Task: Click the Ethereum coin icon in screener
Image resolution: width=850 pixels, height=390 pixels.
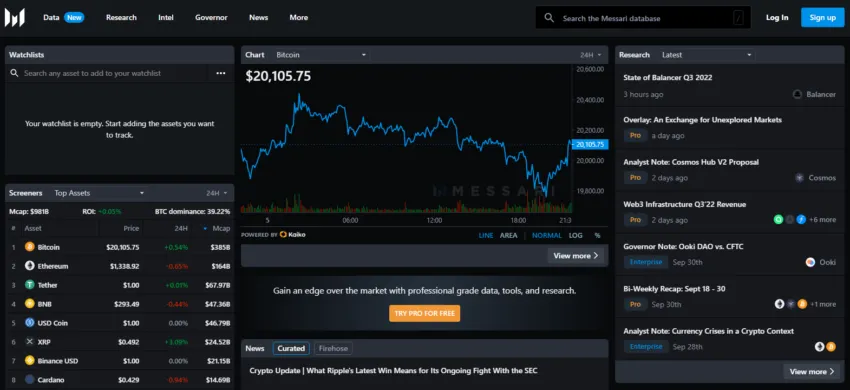Action: tap(29, 266)
